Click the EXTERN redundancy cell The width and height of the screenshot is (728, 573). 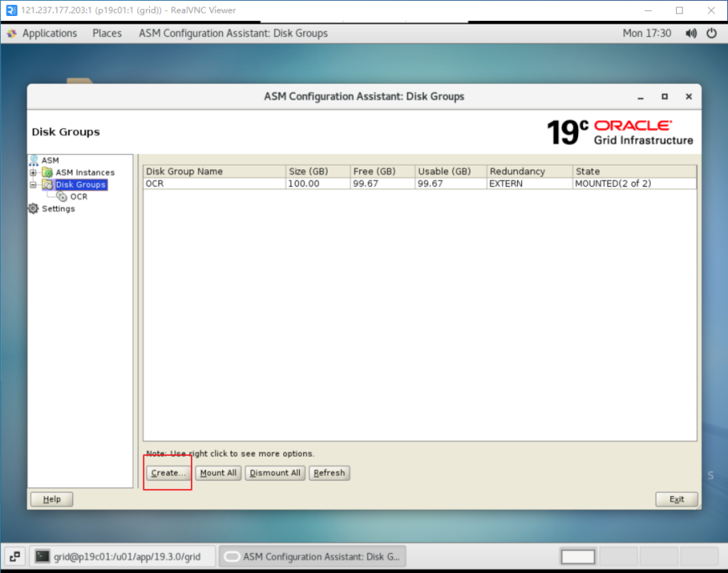[x=529, y=183]
